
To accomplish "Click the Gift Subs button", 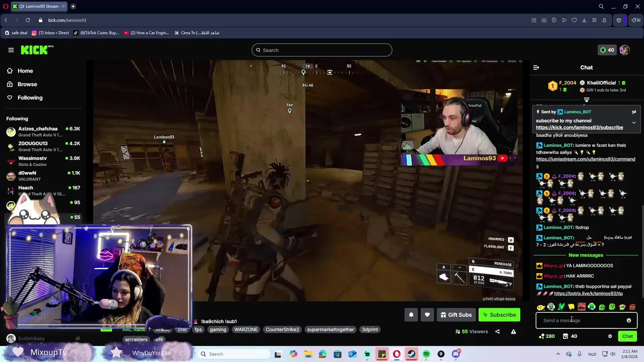I will coord(456,315).
